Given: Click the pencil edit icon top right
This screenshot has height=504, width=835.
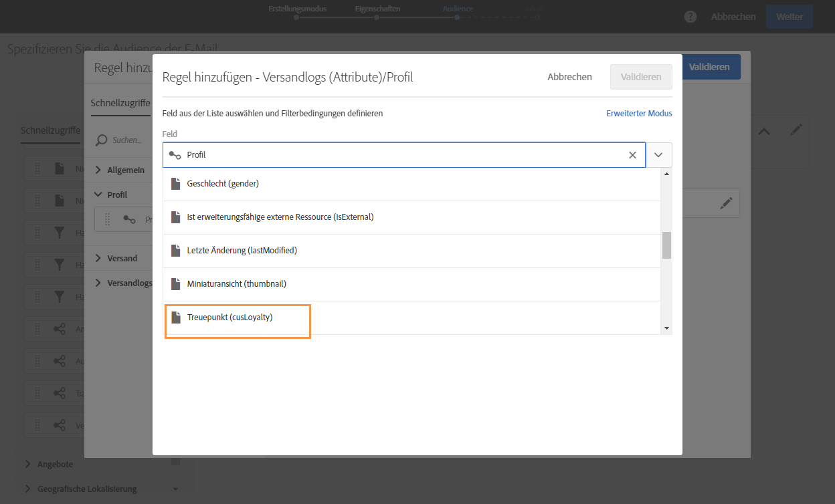Looking at the screenshot, I should pyautogui.click(x=796, y=131).
